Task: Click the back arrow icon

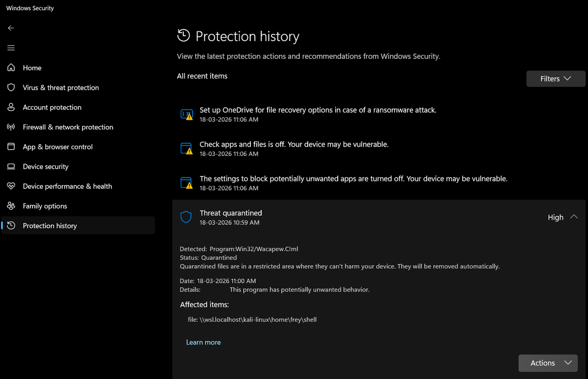Action: (x=11, y=28)
